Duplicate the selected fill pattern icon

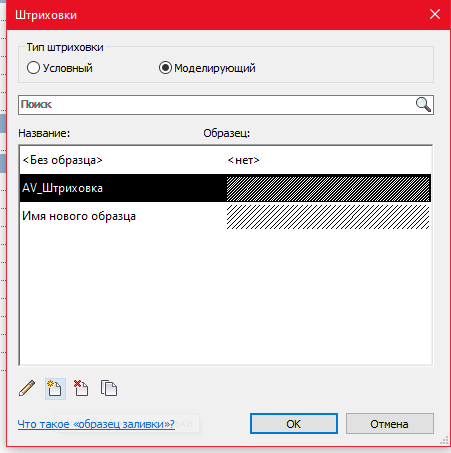[x=109, y=388]
